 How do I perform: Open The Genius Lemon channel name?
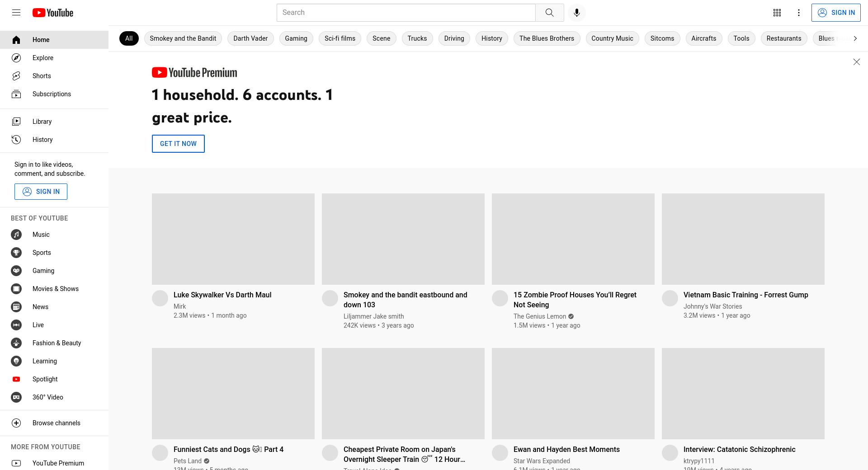pyautogui.click(x=540, y=316)
